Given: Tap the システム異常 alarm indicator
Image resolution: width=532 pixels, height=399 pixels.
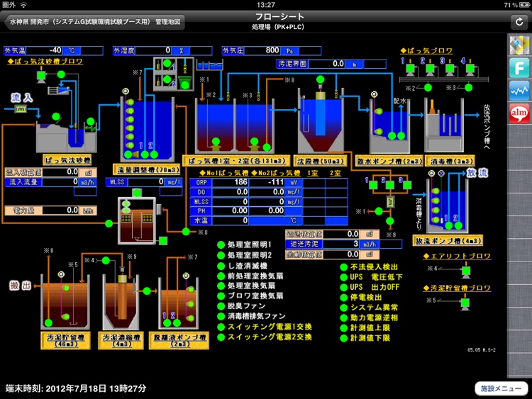Looking at the screenshot, I should (344, 308).
